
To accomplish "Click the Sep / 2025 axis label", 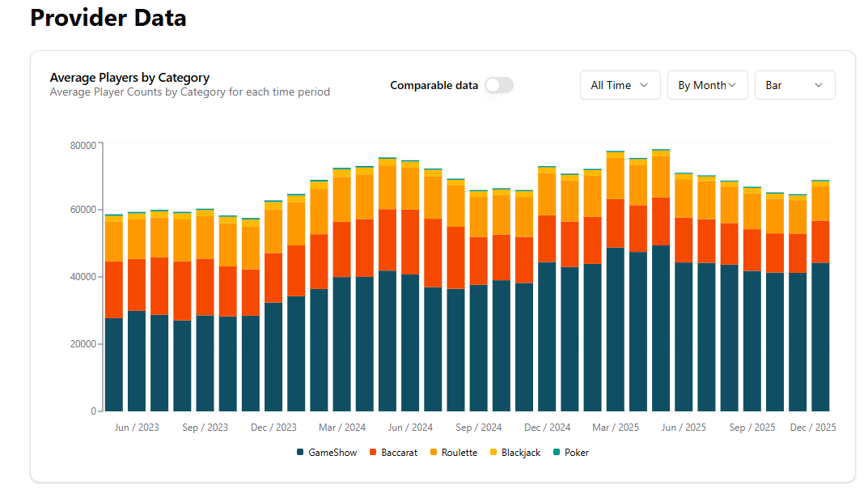I will [x=752, y=428].
